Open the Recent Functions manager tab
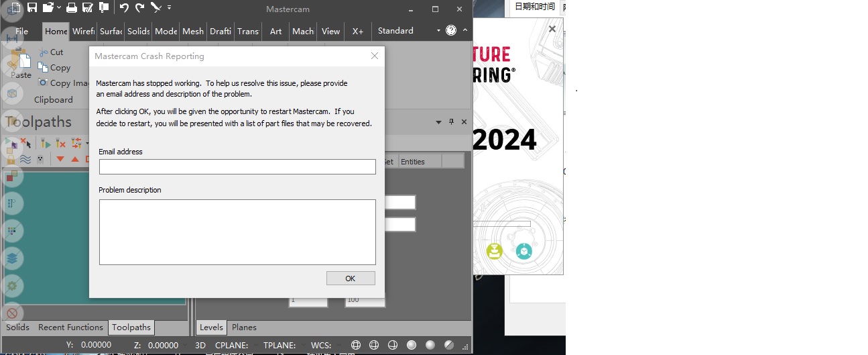This screenshot has width=868, height=355. 70,327
